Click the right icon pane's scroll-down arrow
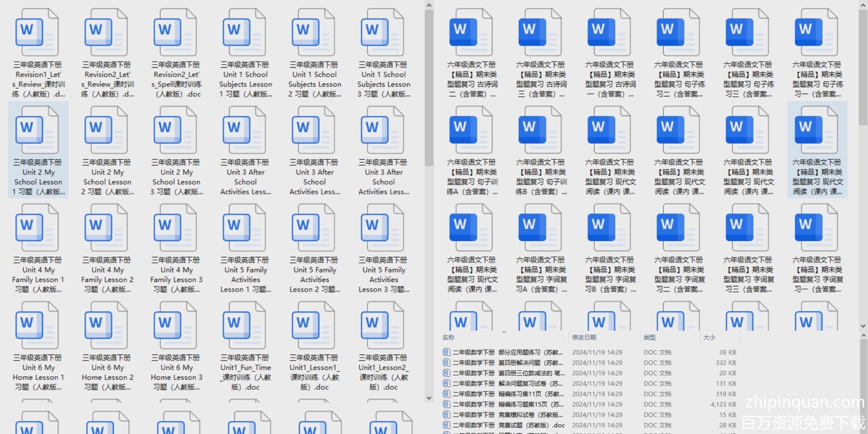Viewport: 868px width, 434px height. pyautogui.click(x=863, y=326)
